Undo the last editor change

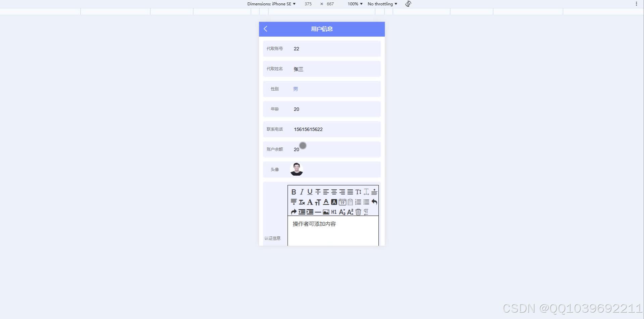coord(375,202)
